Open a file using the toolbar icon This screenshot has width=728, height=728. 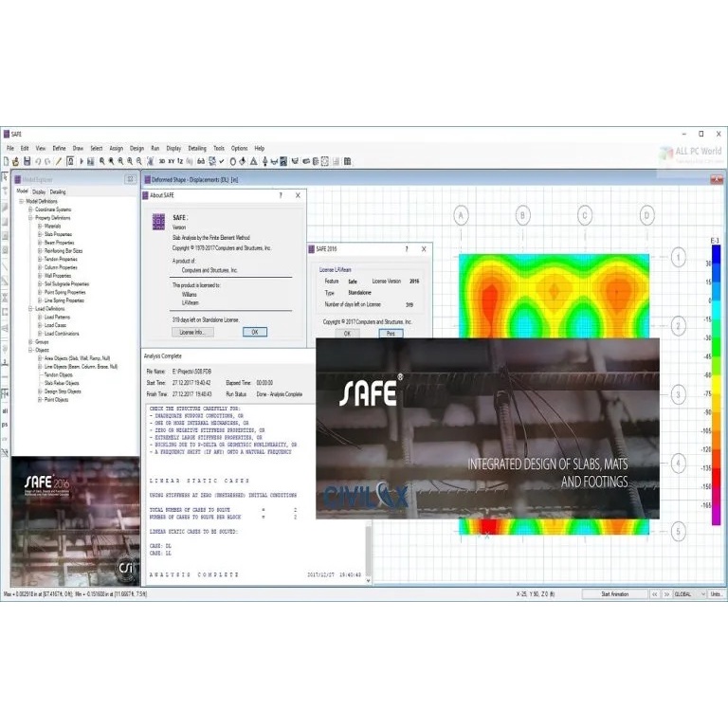click(x=16, y=161)
